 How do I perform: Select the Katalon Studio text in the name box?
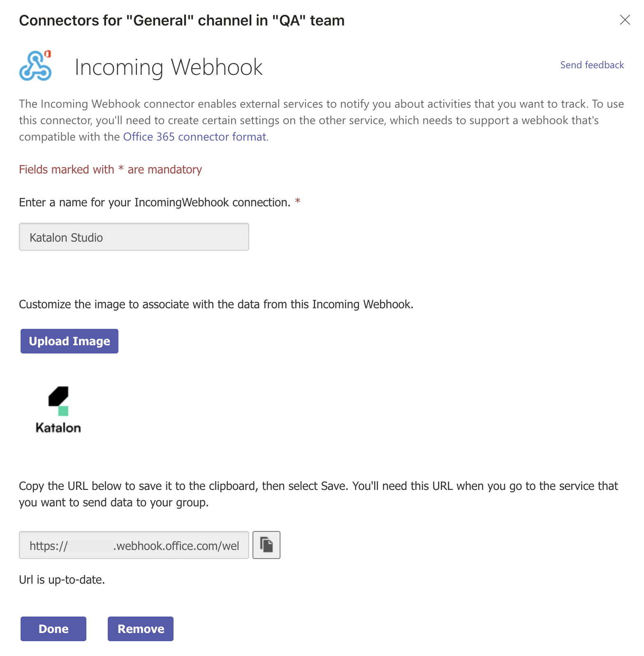pyautogui.click(x=66, y=237)
